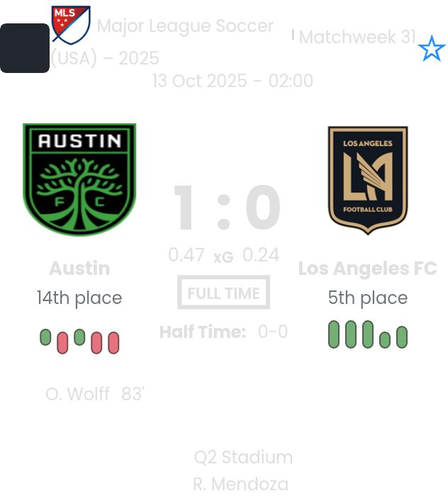Click the MLS league logo

(70, 25)
